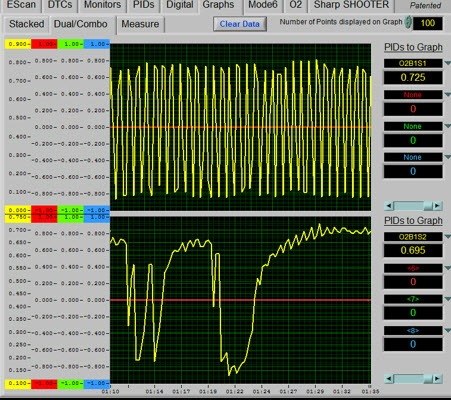Image resolution: width=451 pixels, height=400 pixels.
Task: Click the 01:14 time axis label
Action: pos(154,391)
